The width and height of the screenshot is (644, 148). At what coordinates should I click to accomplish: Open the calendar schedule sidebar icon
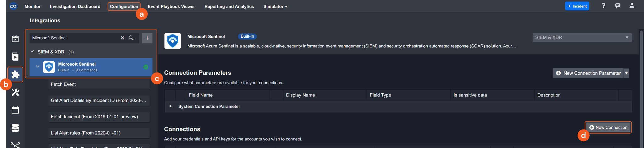15,110
